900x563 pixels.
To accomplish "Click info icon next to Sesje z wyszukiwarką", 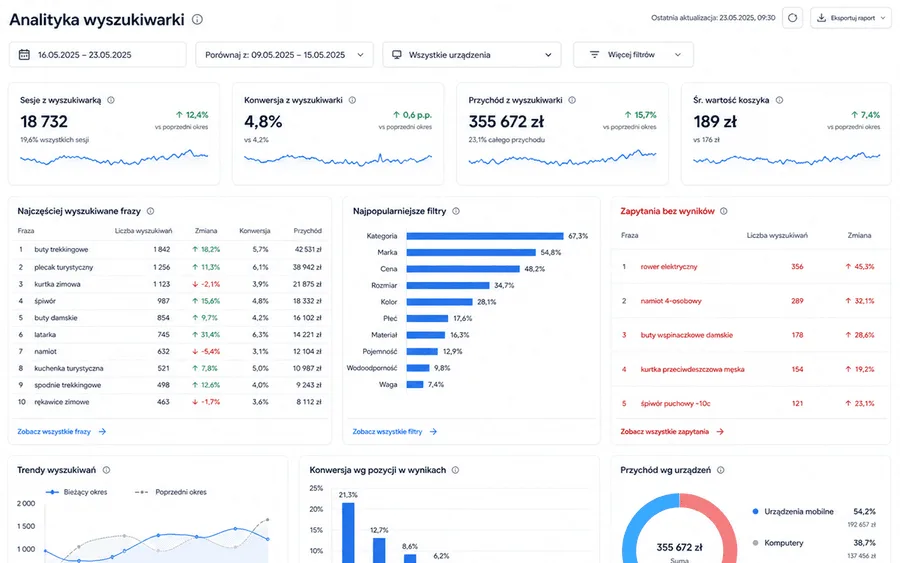I will [111, 100].
